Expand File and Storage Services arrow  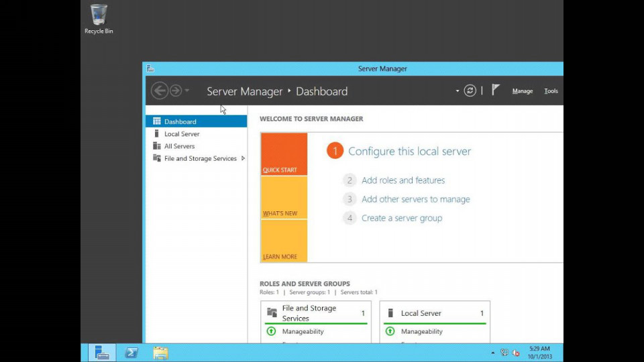(x=243, y=158)
